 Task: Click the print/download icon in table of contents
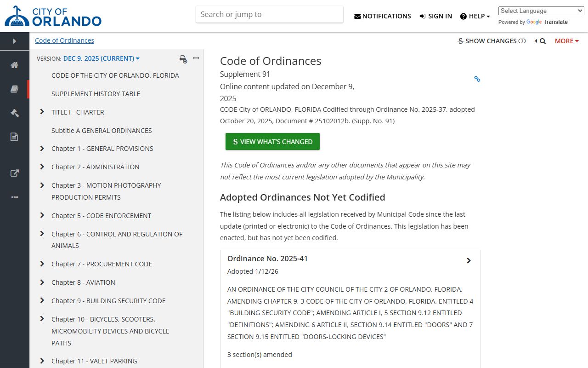183,59
